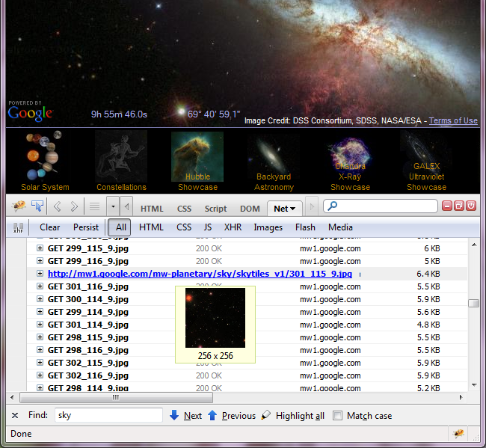Expand the GET 301_116_9.jpg request row

pyautogui.click(x=40, y=286)
